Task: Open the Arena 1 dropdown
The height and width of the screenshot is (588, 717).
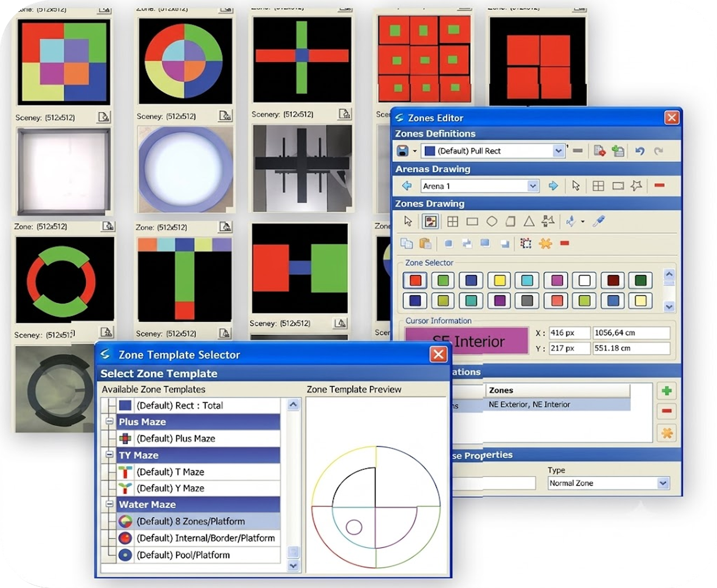Action: (x=533, y=186)
